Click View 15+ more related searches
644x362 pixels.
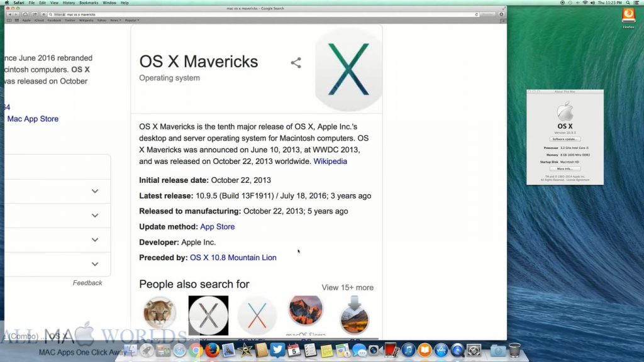click(x=347, y=287)
